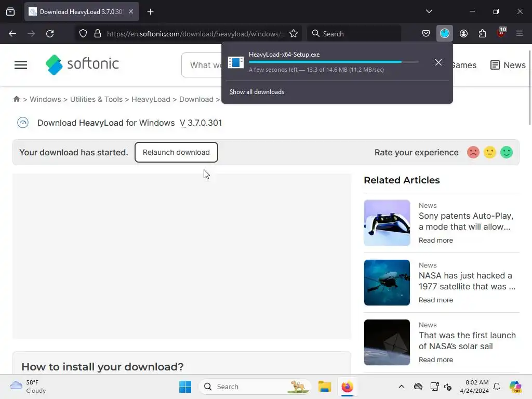532x399 pixels.
Task: Click Read more under solar sail article
Action: pyautogui.click(x=436, y=360)
